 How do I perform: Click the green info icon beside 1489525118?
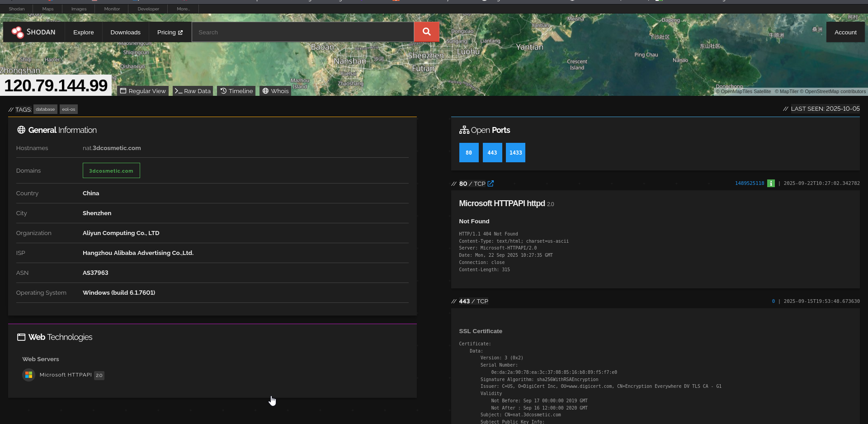tap(771, 183)
